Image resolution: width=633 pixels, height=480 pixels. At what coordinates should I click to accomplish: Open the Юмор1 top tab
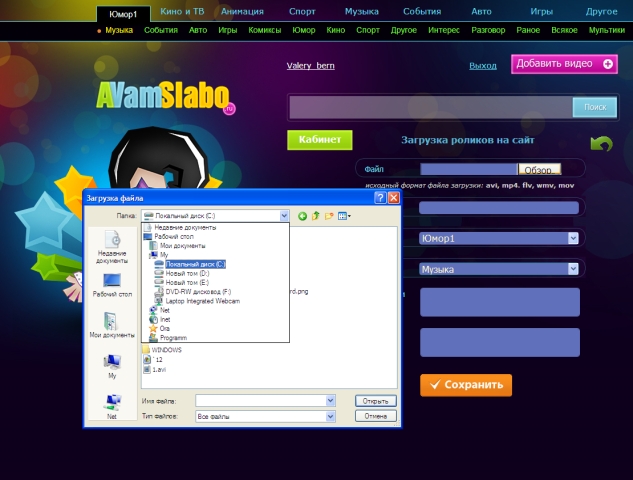coord(123,14)
